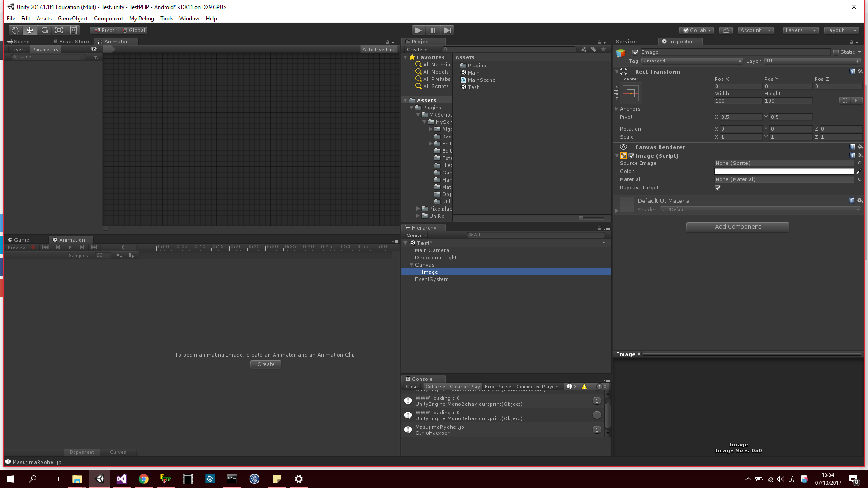Toggle the Image object active checkbox
This screenshot has width=868, height=488.
pos(635,52)
